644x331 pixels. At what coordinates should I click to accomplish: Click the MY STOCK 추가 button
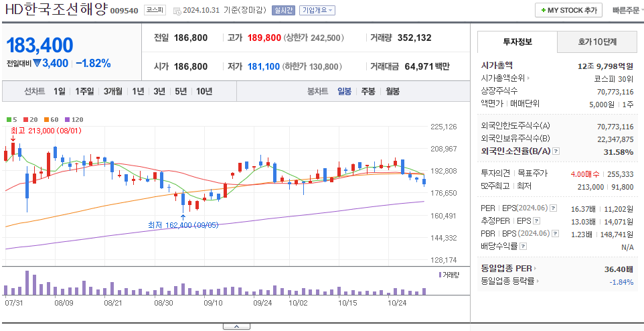click(x=568, y=10)
